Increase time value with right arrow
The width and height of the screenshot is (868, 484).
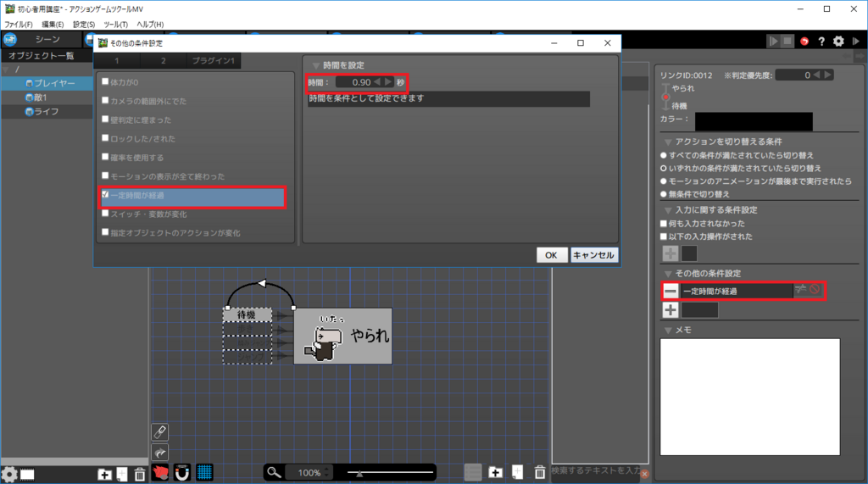pos(388,82)
